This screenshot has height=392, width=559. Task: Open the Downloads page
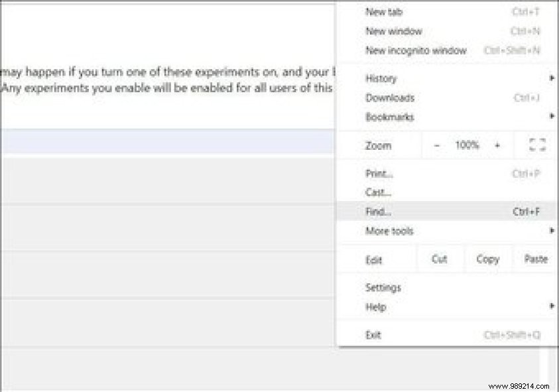point(391,98)
